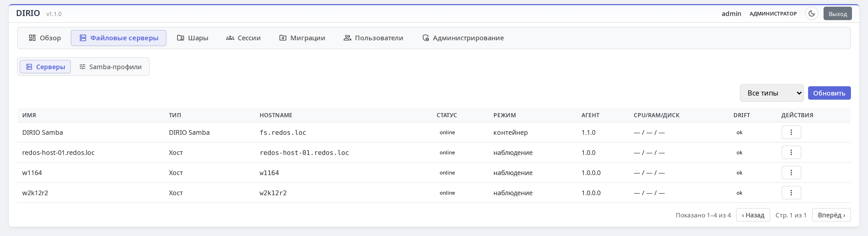The width and height of the screenshot is (868, 236).
Task: Click online status in DIRIO Samba row
Action: point(447,132)
